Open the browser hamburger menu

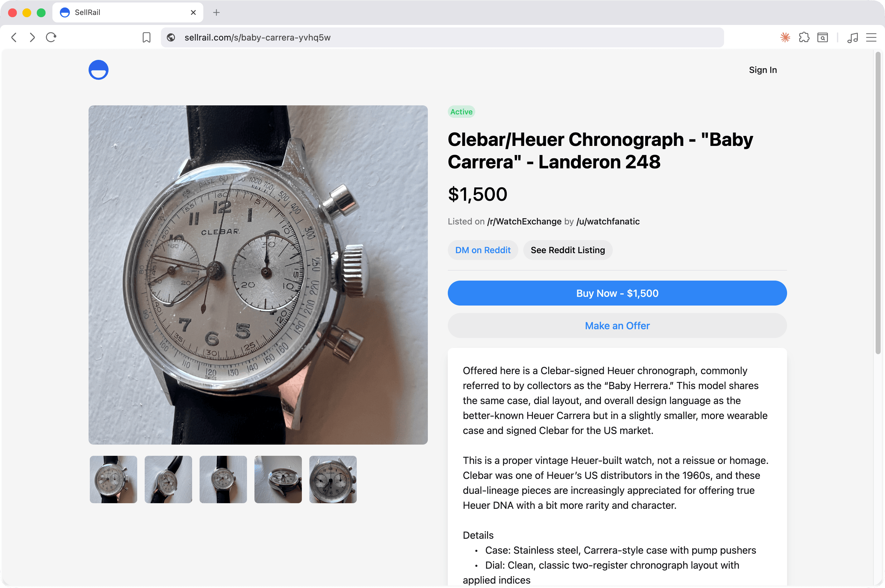tap(871, 37)
